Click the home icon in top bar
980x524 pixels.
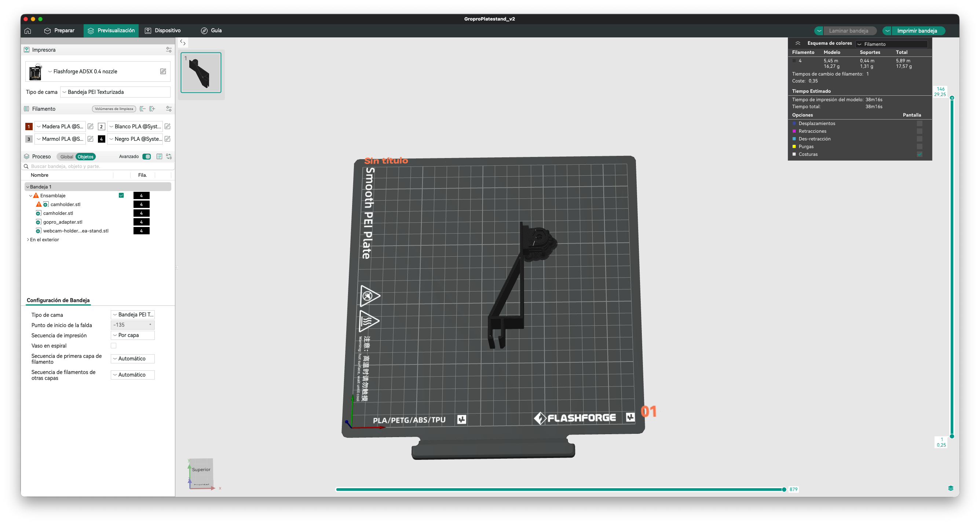click(x=28, y=30)
